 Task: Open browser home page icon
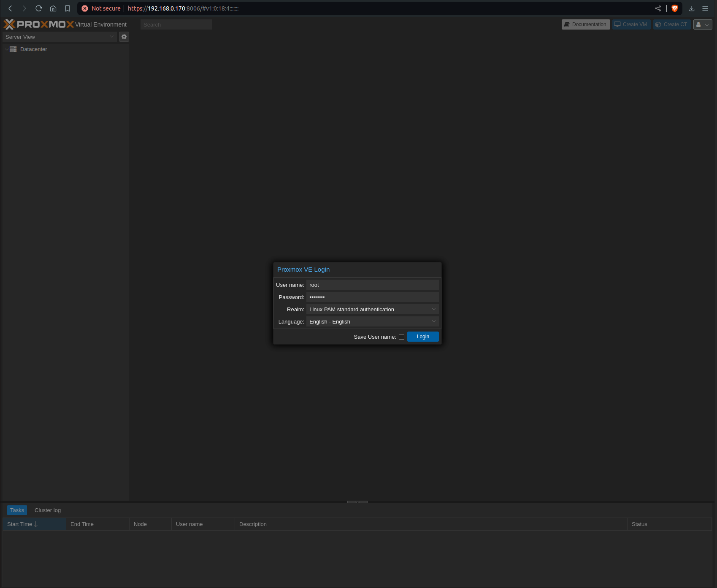53,8
